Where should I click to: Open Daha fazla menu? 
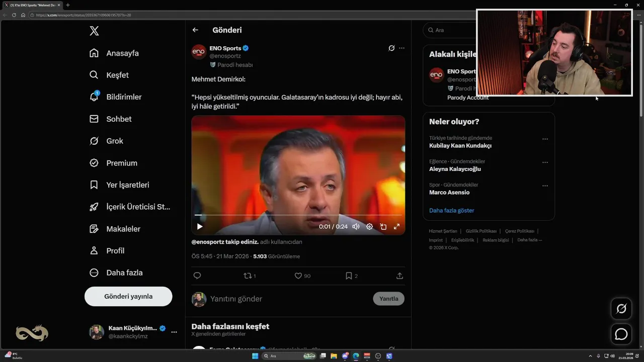tap(116, 273)
